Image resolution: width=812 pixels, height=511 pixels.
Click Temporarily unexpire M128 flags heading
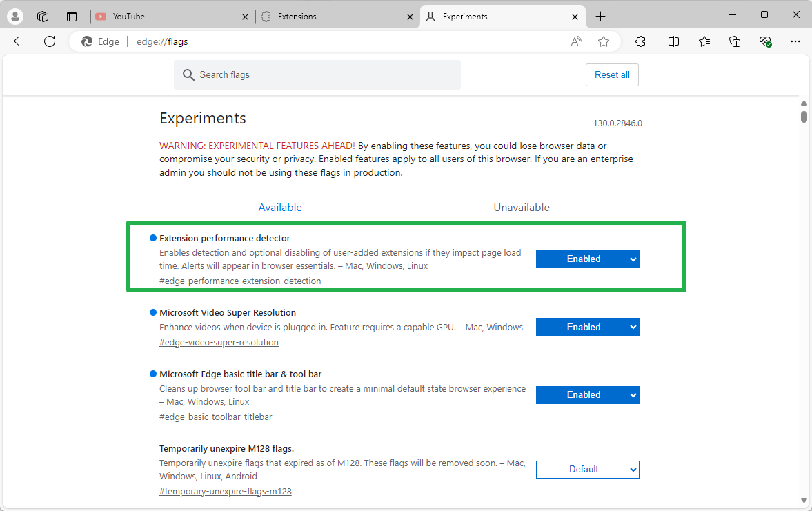tap(227, 448)
